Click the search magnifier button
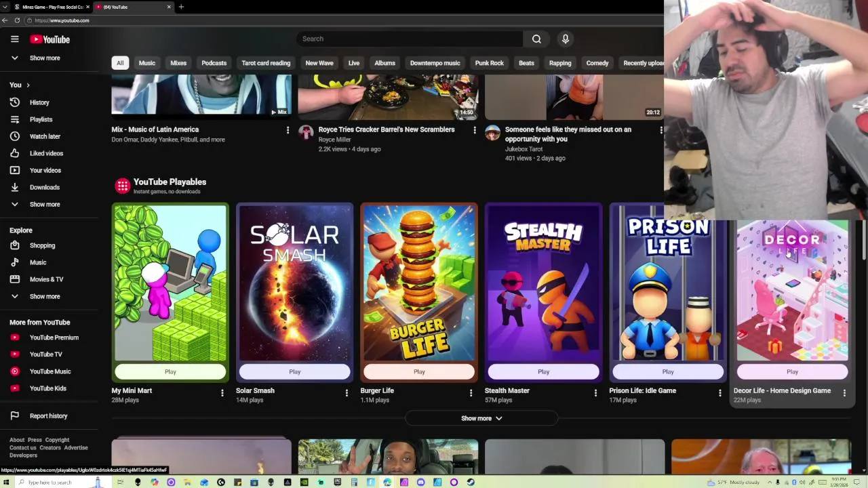868x488 pixels. (536, 39)
